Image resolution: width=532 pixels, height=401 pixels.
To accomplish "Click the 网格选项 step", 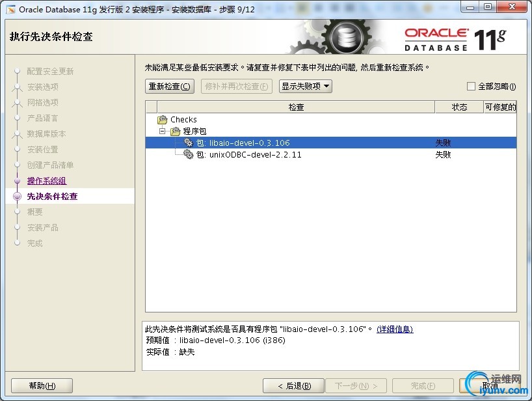I will pyautogui.click(x=43, y=103).
